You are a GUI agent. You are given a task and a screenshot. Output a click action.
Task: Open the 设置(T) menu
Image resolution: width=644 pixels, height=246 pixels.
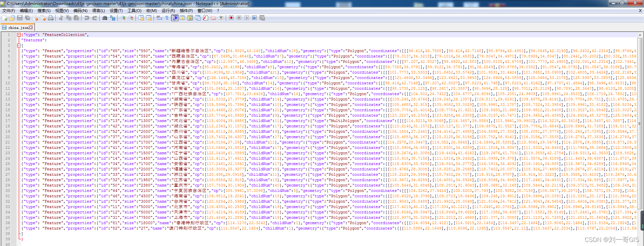116,11
